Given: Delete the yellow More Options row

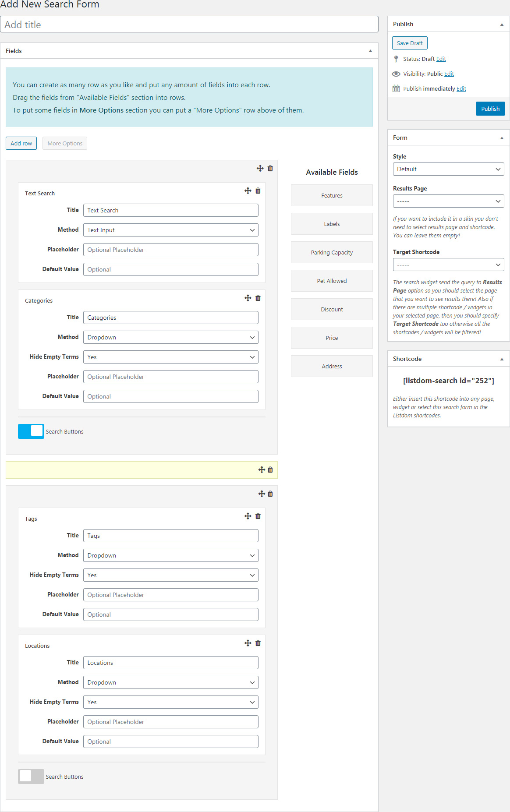Looking at the screenshot, I should point(270,470).
